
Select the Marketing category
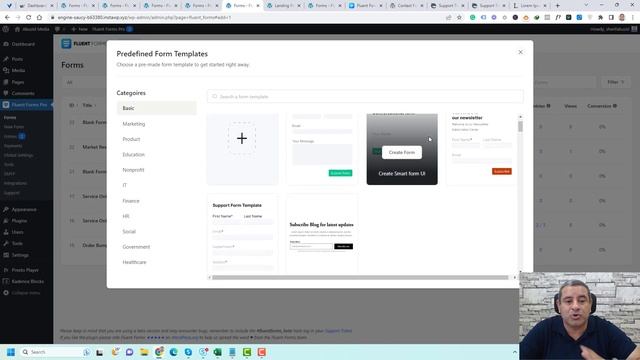134,124
